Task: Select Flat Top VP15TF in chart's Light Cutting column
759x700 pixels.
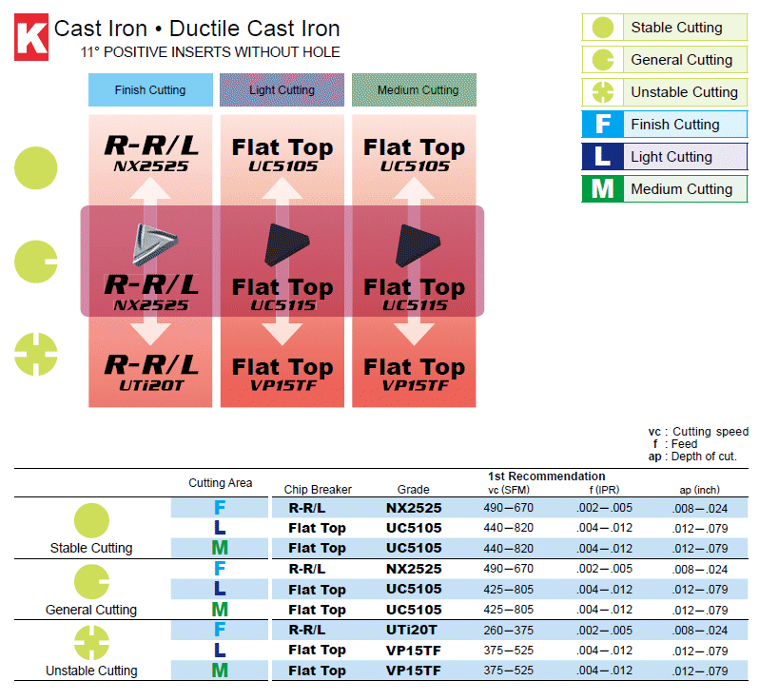Action: [x=282, y=374]
